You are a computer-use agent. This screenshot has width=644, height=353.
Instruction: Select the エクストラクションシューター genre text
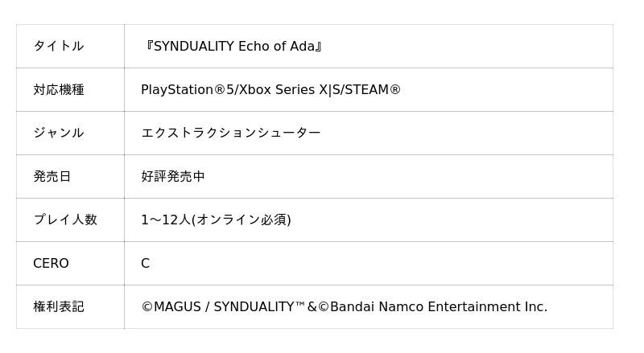point(231,133)
